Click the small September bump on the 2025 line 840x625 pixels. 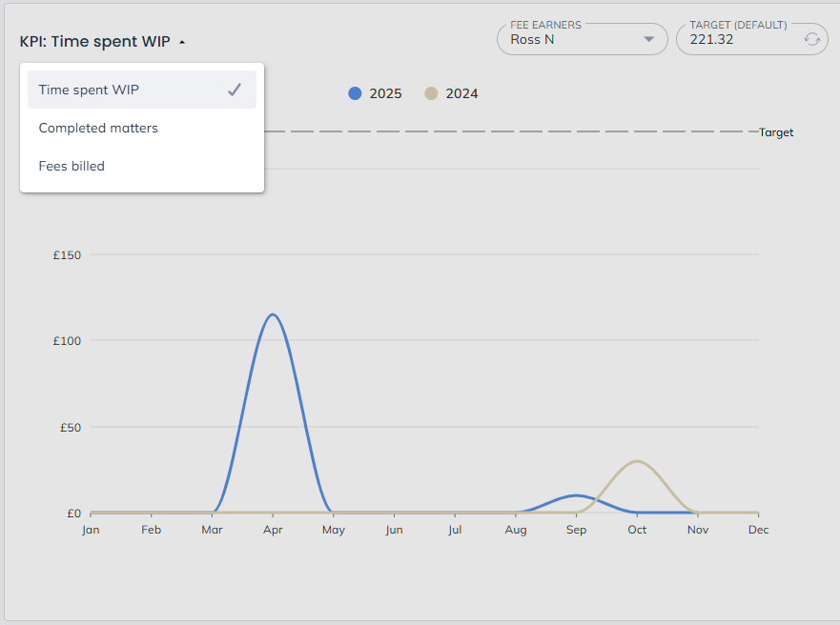(x=576, y=495)
